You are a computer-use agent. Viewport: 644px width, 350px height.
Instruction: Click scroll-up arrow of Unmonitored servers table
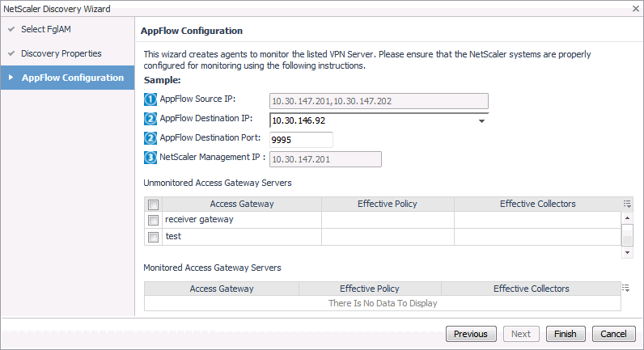pyautogui.click(x=627, y=218)
